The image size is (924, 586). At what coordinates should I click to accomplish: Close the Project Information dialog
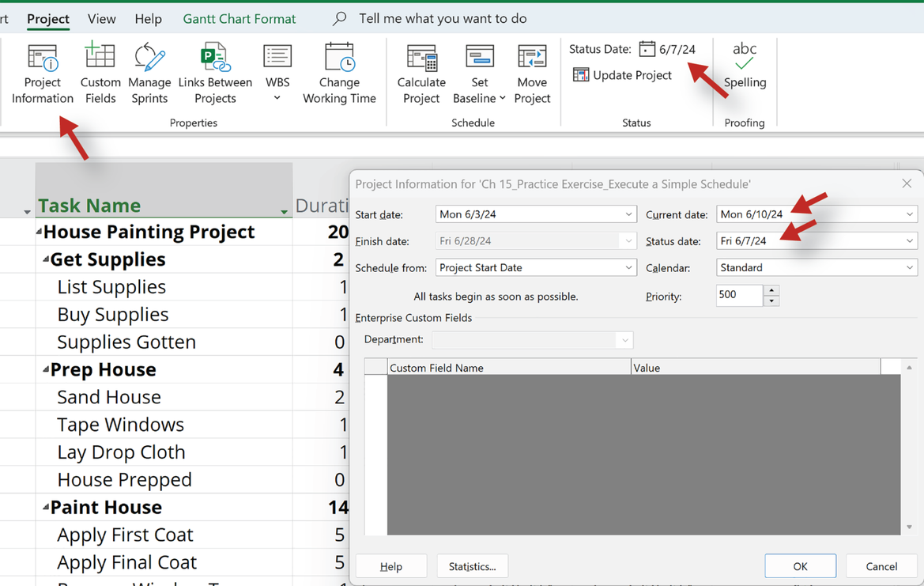pyautogui.click(x=907, y=183)
